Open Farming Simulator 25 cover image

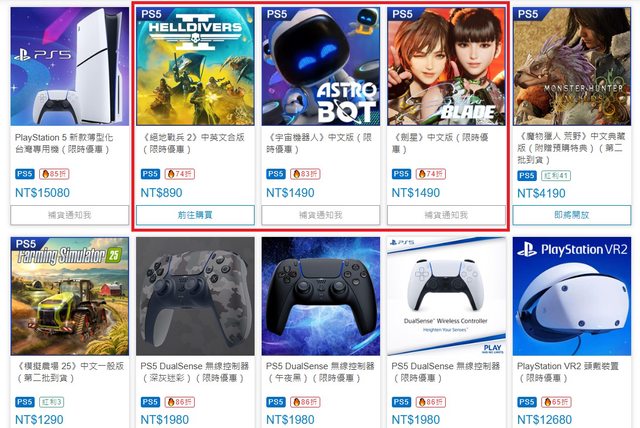(x=69, y=296)
